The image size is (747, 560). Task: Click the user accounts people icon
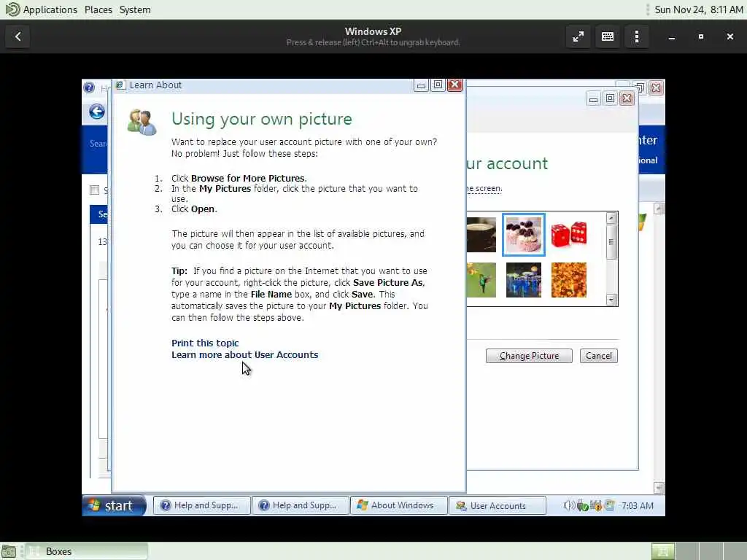[x=142, y=122]
